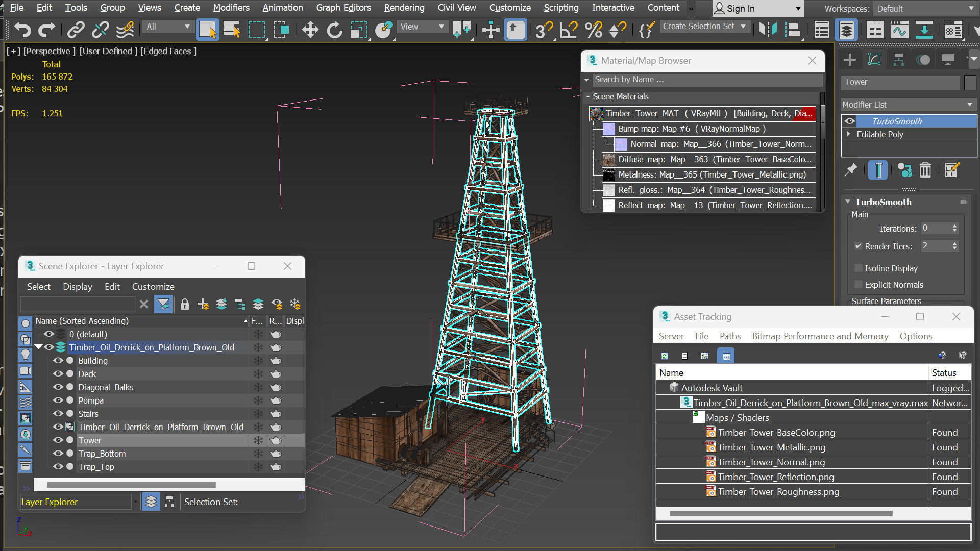
Task: Switch Asset Tracking to table view icon
Action: pyautogui.click(x=726, y=356)
